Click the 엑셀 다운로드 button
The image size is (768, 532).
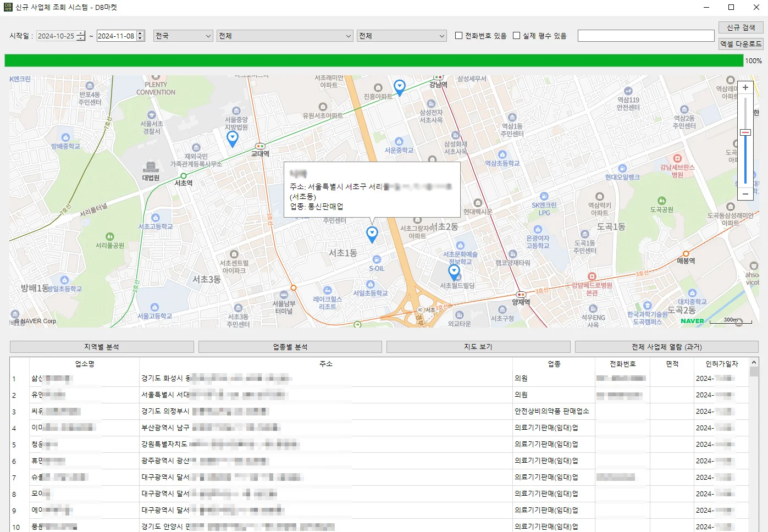741,44
